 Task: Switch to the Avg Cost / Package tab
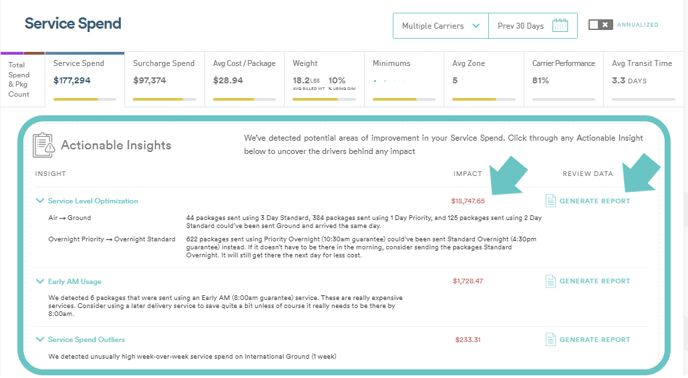244,80
